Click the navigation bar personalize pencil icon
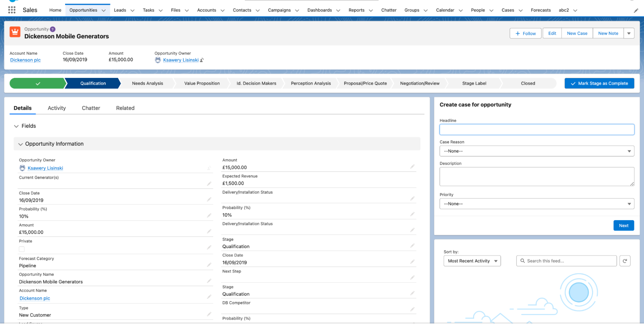 pyautogui.click(x=636, y=10)
